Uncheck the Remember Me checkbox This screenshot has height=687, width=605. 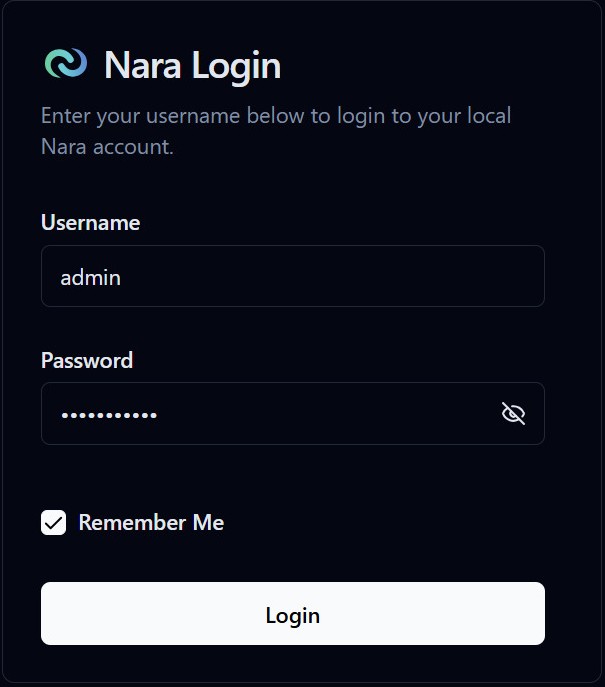(x=54, y=522)
